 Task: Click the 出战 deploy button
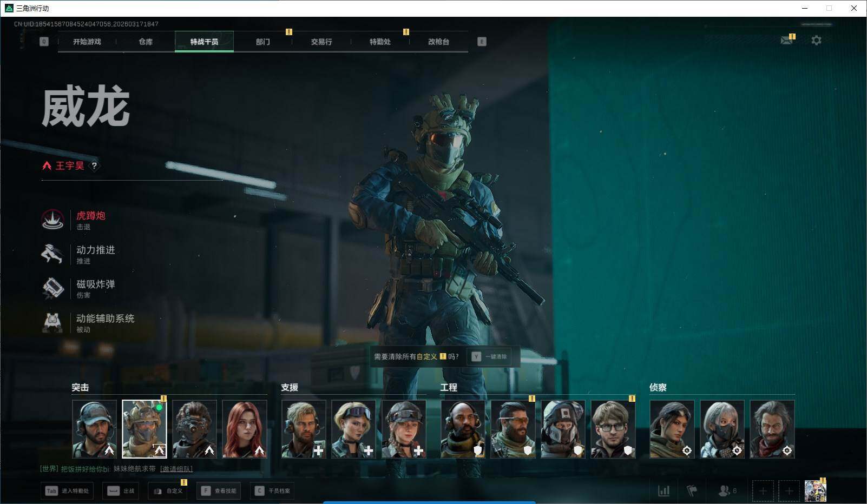click(121, 491)
